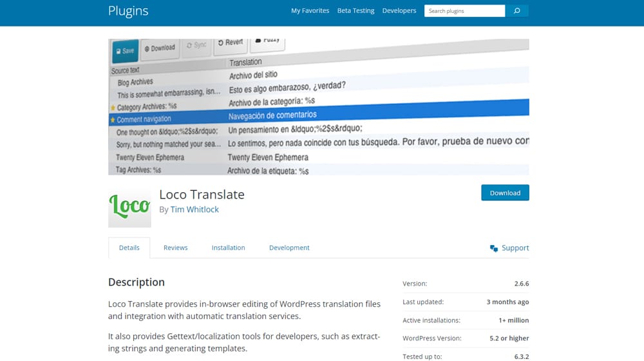The width and height of the screenshot is (644, 361).
Task: Click the version value 2.6.6
Action: point(521,284)
